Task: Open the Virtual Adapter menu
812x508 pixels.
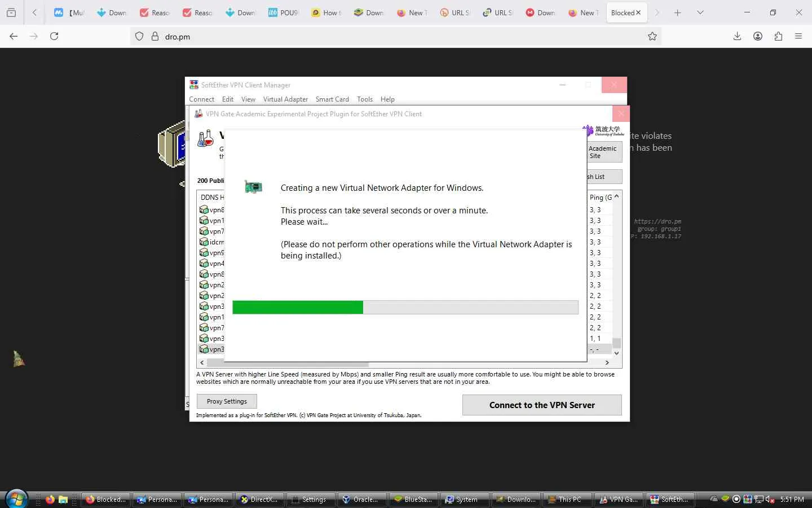Action: coord(285,99)
